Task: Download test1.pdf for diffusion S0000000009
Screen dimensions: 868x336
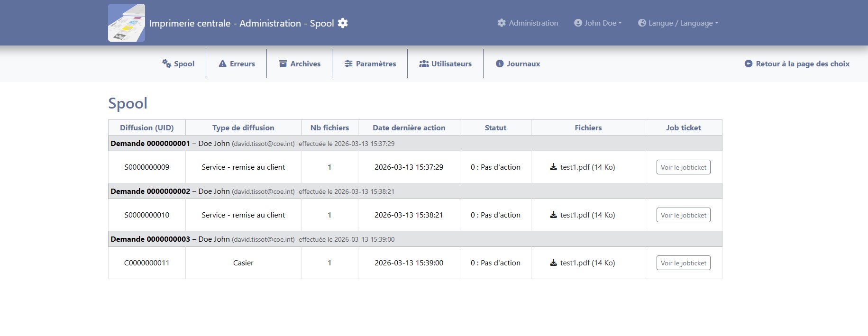Action: 583,167
